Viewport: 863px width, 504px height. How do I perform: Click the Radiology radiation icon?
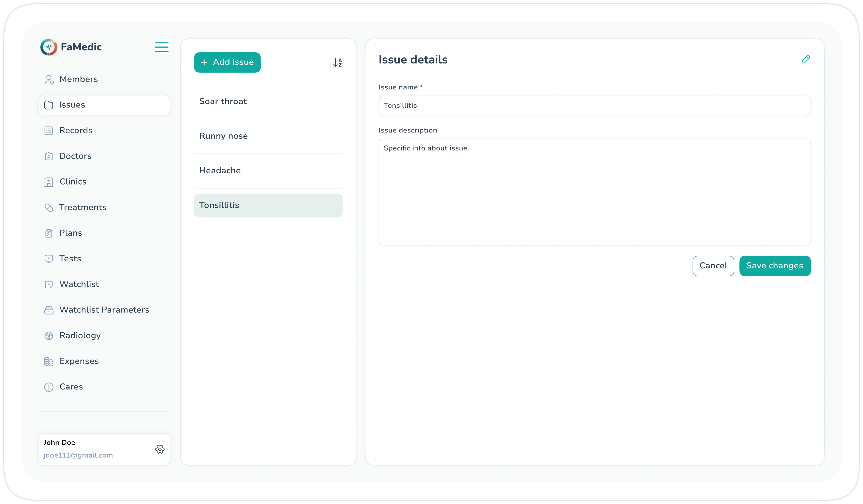(49, 336)
